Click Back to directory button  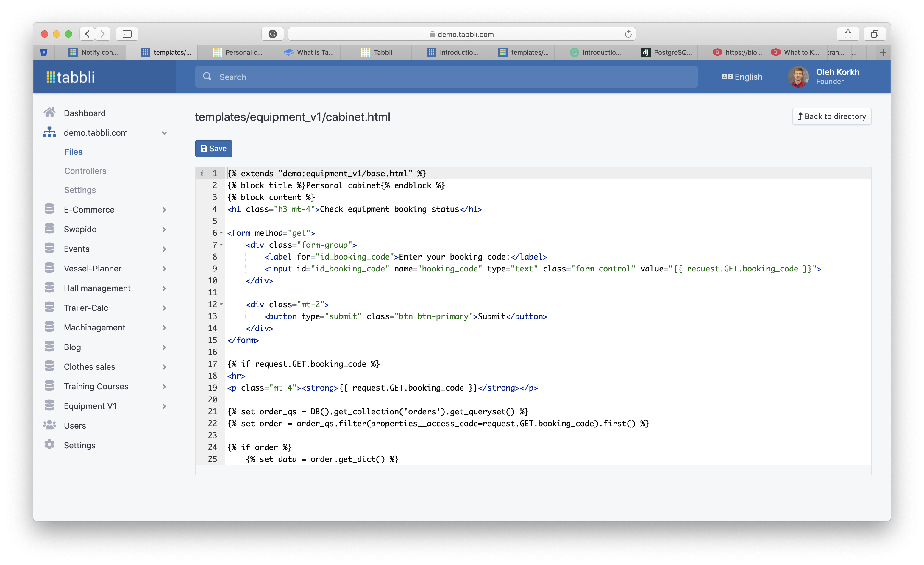[x=831, y=116]
